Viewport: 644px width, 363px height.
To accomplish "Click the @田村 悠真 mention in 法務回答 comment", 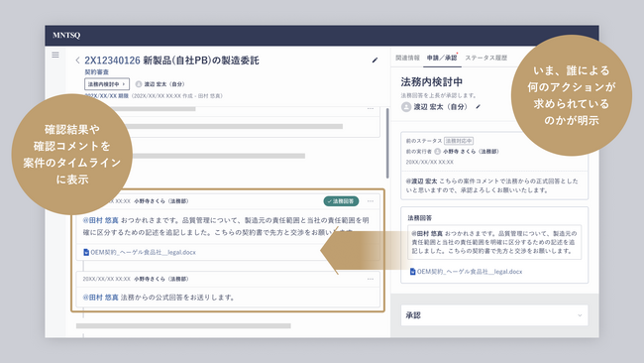I will coord(101,220).
